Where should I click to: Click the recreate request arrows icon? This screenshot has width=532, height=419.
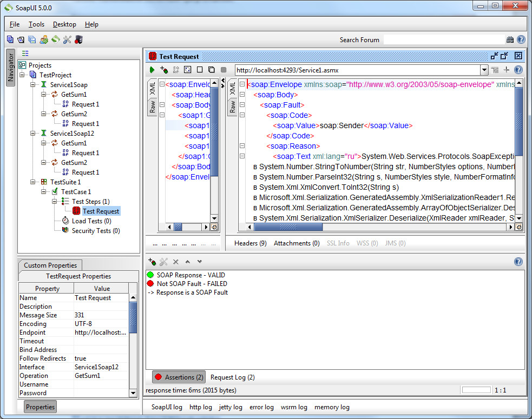tap(188, 70)
